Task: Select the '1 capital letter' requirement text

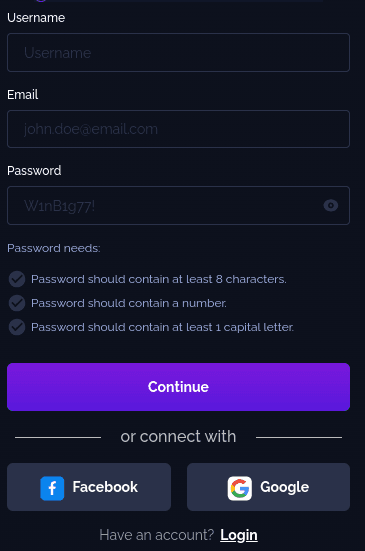Action: pyautogui.click(x=162, y=327)
